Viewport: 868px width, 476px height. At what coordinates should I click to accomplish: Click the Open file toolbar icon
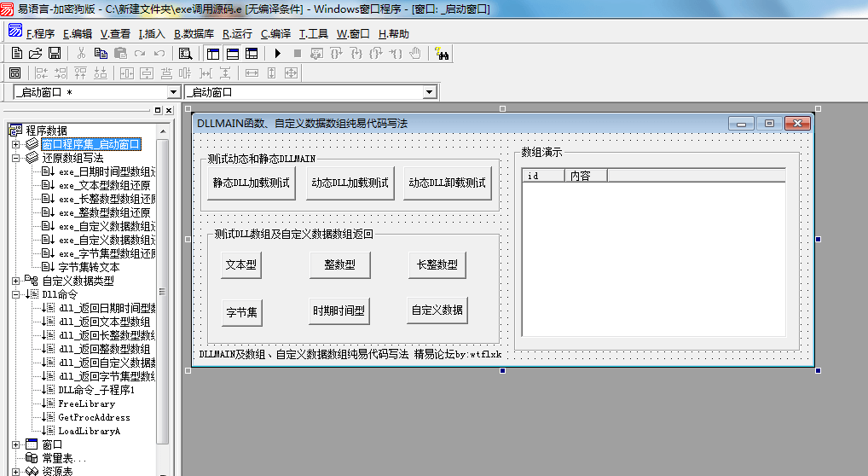[36, 53]
